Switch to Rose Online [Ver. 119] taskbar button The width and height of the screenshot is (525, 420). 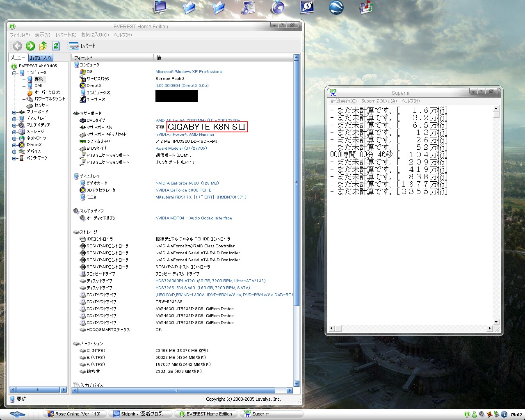click(x=75, y=414)
